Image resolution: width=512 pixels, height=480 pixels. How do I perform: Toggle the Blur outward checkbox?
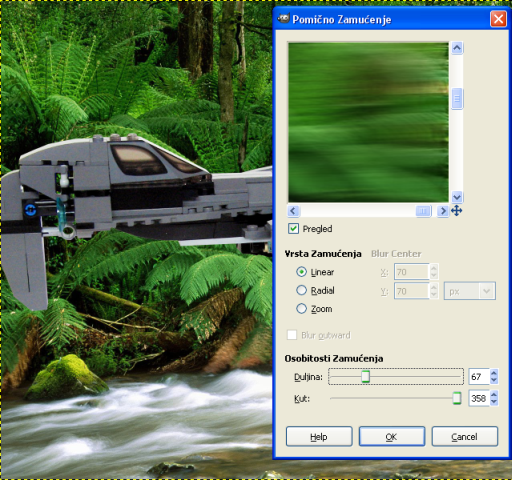pos(292,335)
